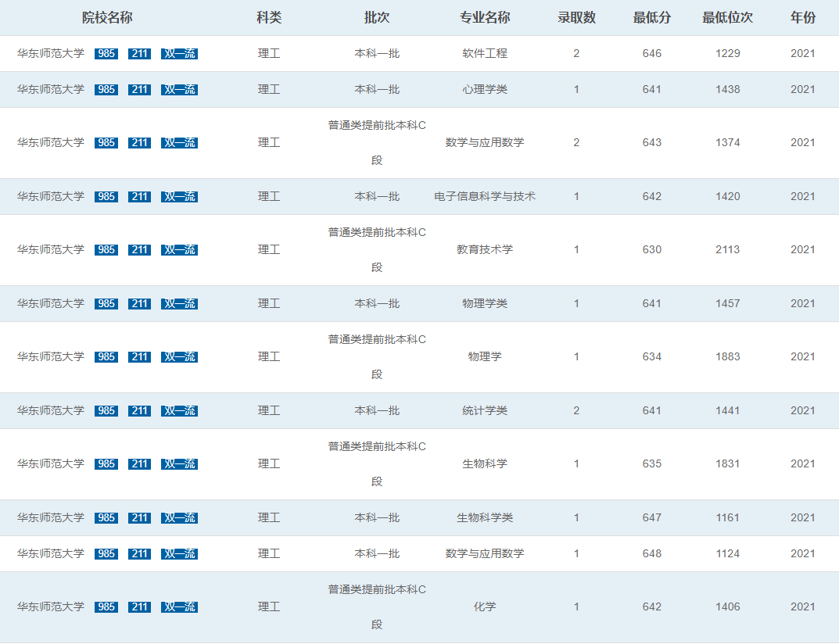Viewport: 839px width, 644px height.
Task: Click the rank 1374 cell
Action: tap(728, 143)
